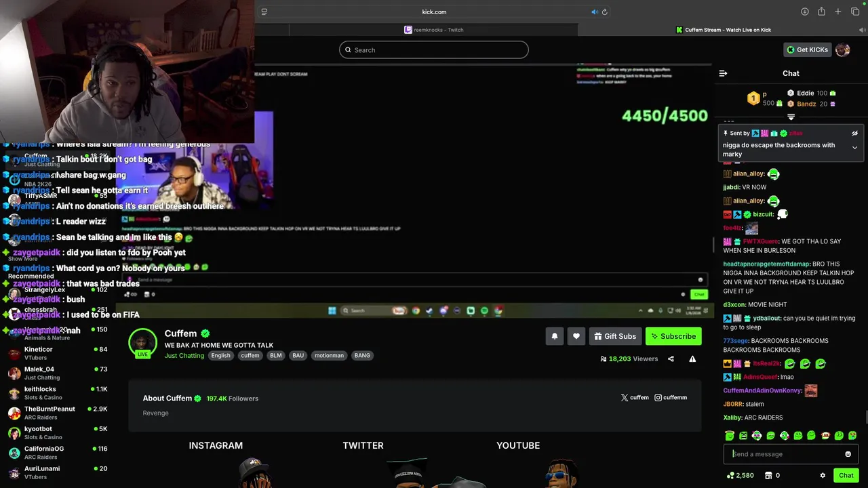
Task: Switch to the reemknocks Twitch tab
Action: click(434, 30)
